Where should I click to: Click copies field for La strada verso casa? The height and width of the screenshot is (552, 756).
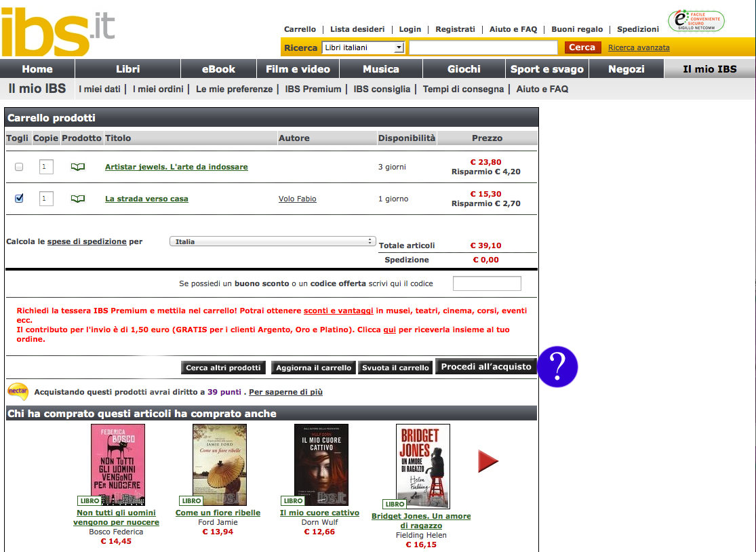click(x=46, y=199)
